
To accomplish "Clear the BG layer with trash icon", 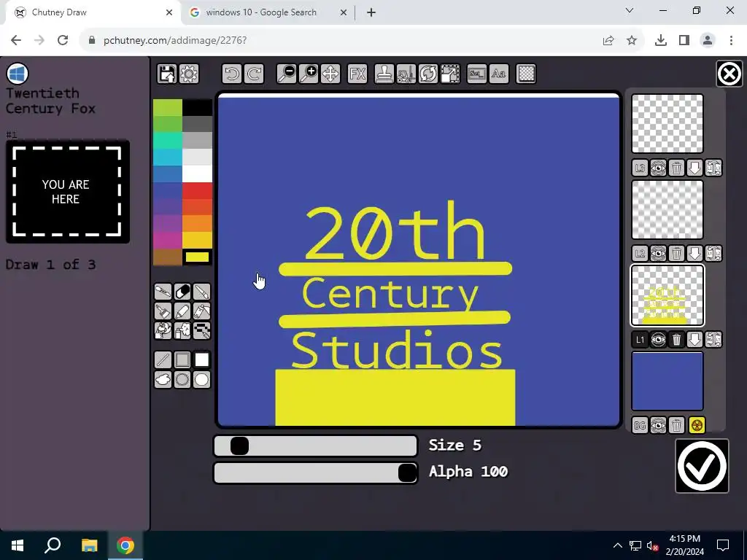I will click(x=676, y=425).
